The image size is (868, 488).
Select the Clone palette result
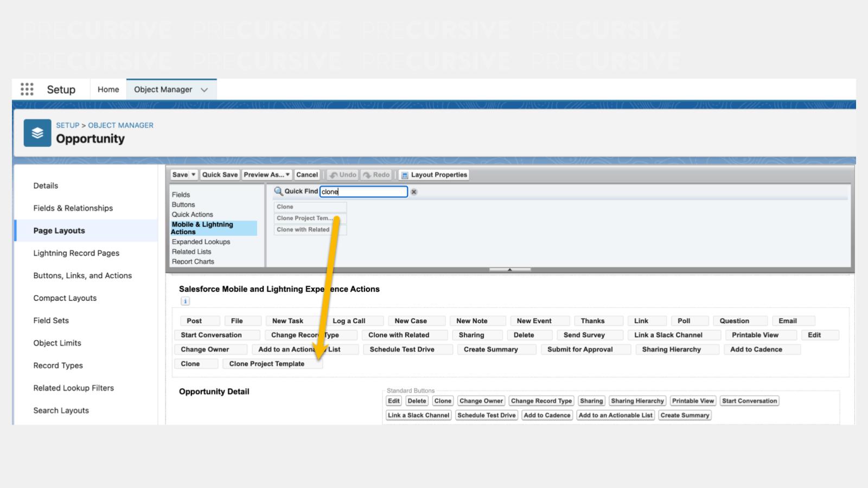[x=310, y=207]
